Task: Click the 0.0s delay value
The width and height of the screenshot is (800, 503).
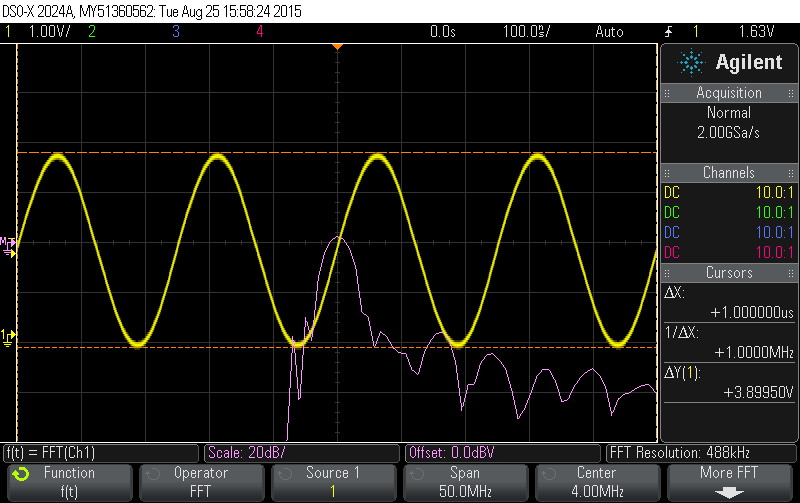Action: [443, 32]
